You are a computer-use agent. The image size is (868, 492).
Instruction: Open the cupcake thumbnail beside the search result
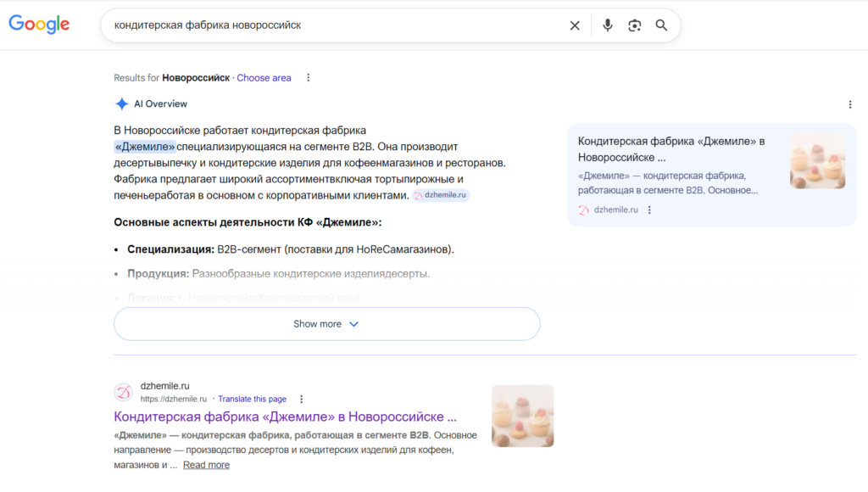522,417
